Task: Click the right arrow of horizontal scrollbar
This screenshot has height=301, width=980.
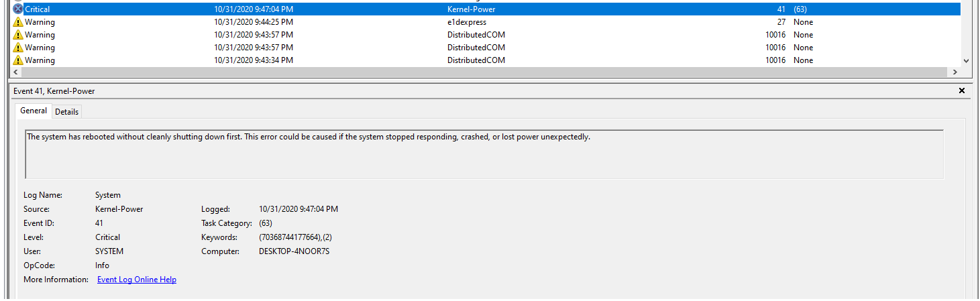Action: (955, 72)
